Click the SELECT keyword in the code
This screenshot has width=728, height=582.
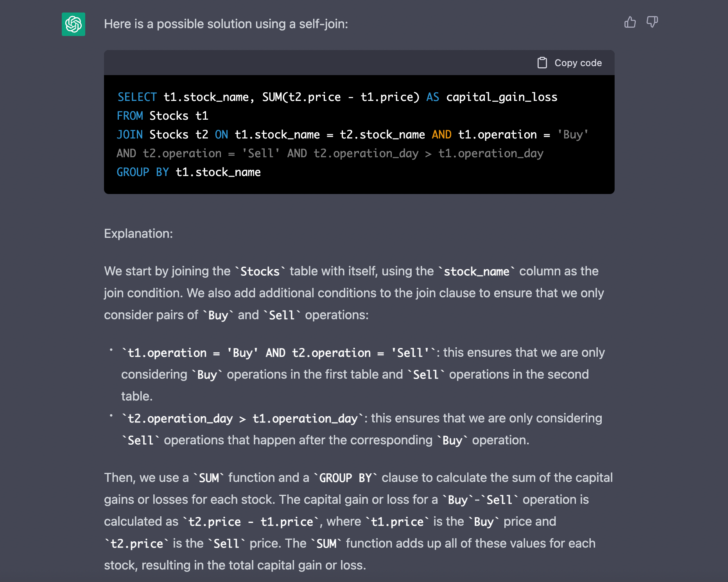point(137,97)
